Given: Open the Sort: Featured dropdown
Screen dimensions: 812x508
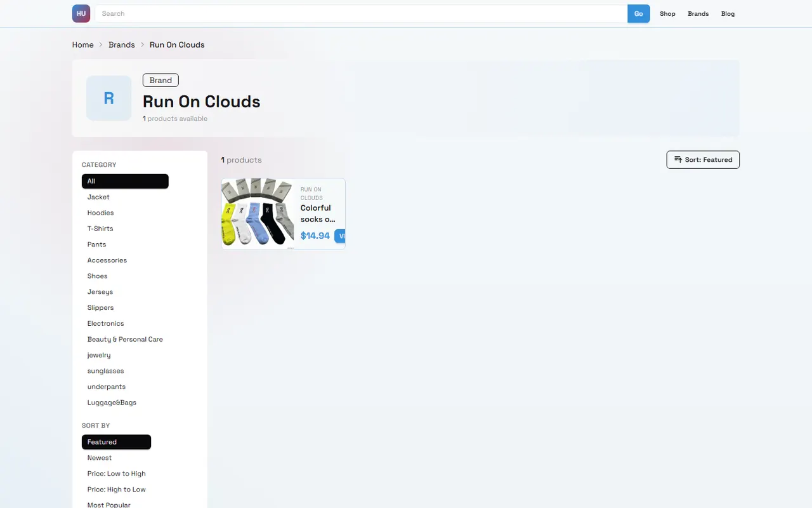Looking at the screenshot, I should coord(703,160).
